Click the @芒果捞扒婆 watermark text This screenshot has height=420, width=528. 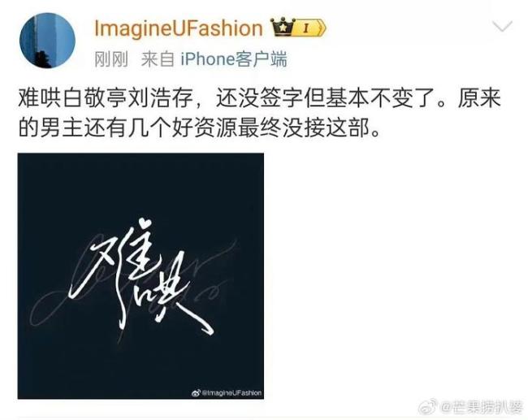[x=482, y=408]
